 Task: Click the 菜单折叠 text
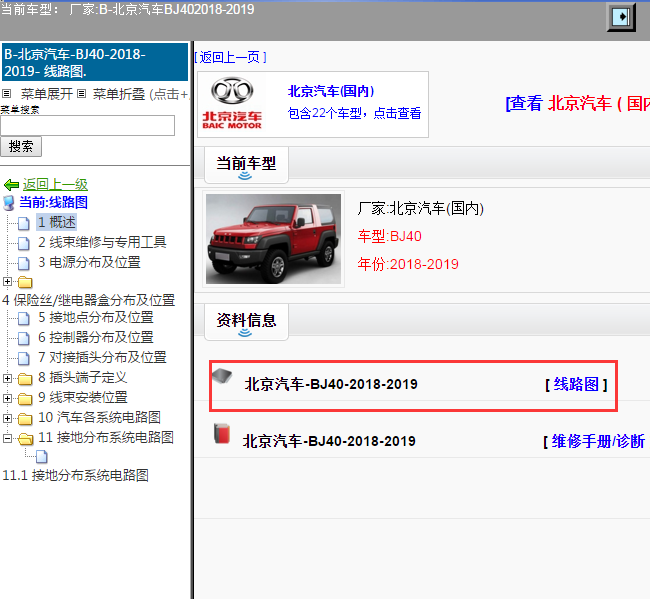click(119, 94)
